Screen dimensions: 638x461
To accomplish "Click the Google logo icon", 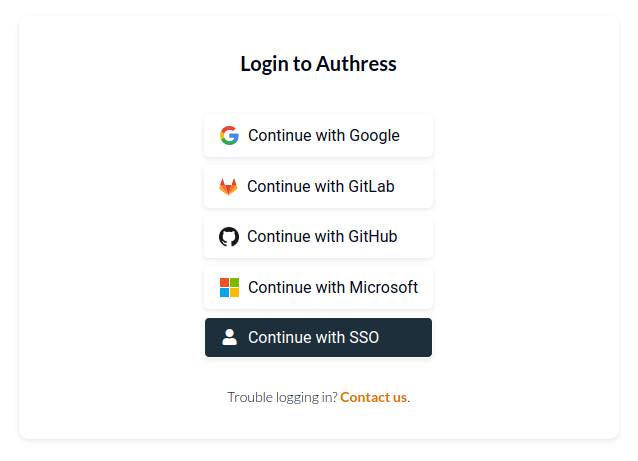I will click(229, 136).
